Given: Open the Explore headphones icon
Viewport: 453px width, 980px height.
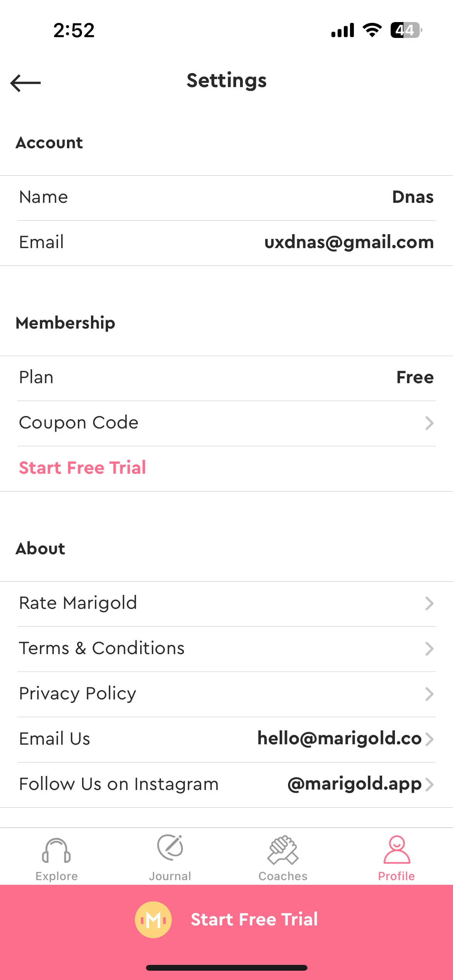Looking at the screenshot, I should [x=57, y=850].
